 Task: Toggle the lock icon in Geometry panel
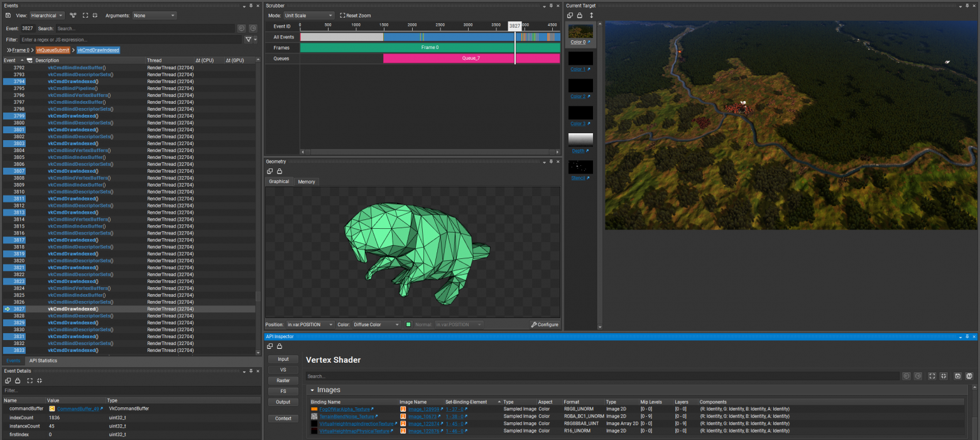(x=280, y=171)
